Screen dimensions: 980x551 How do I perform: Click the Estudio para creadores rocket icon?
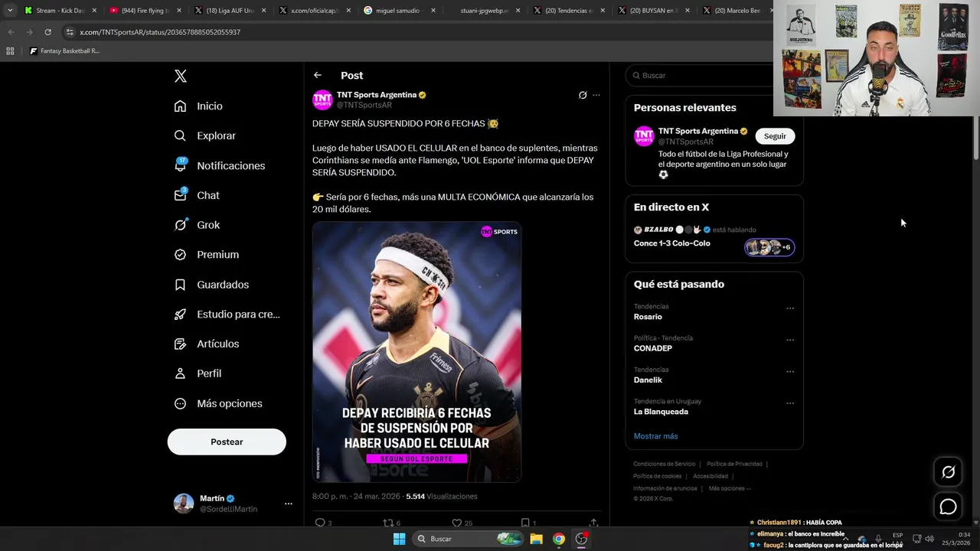point(180,314)
